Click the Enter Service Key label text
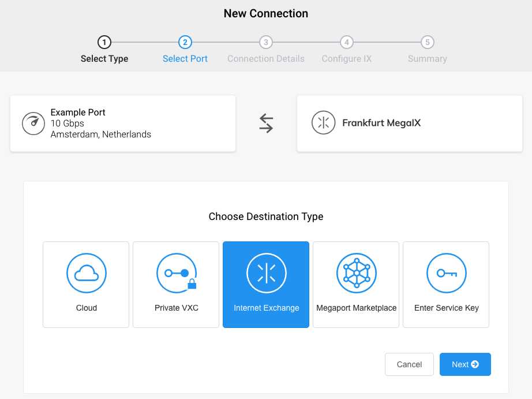This screenshot has height=399, width=532. [x=447, y=308]
